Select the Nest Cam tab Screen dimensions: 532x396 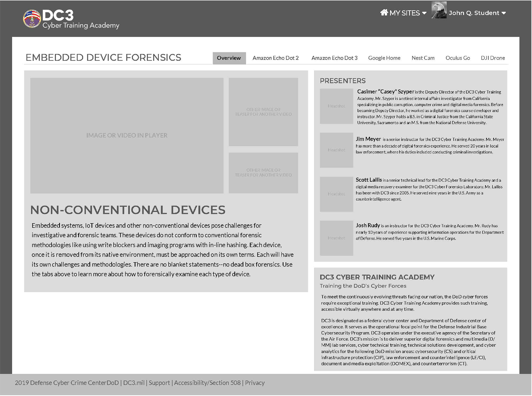pos(423,58)
